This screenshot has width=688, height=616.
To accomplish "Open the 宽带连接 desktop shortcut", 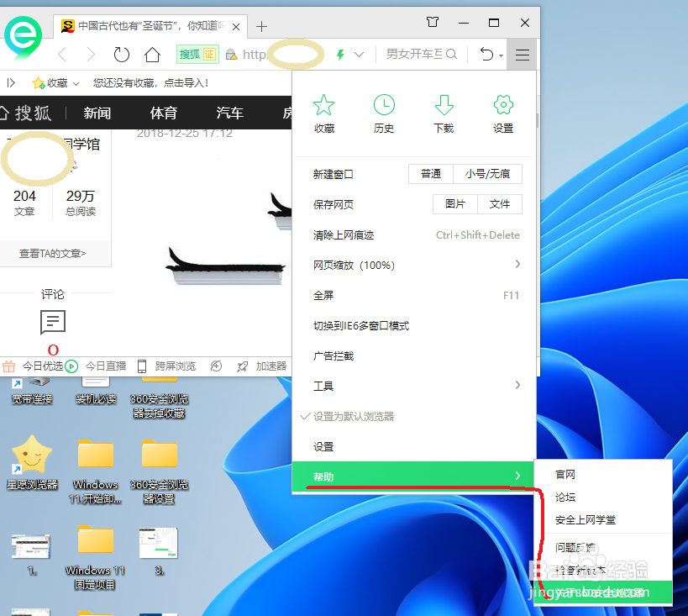I will (32, 389).
